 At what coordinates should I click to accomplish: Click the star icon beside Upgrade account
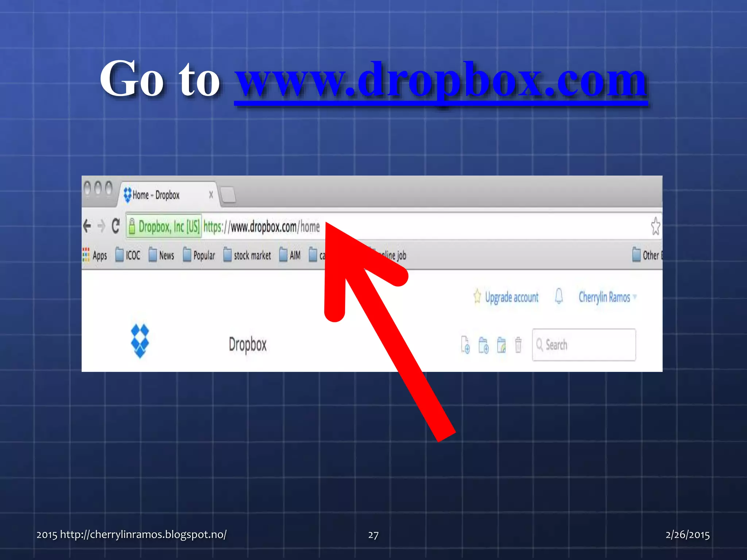click(477, 296)
